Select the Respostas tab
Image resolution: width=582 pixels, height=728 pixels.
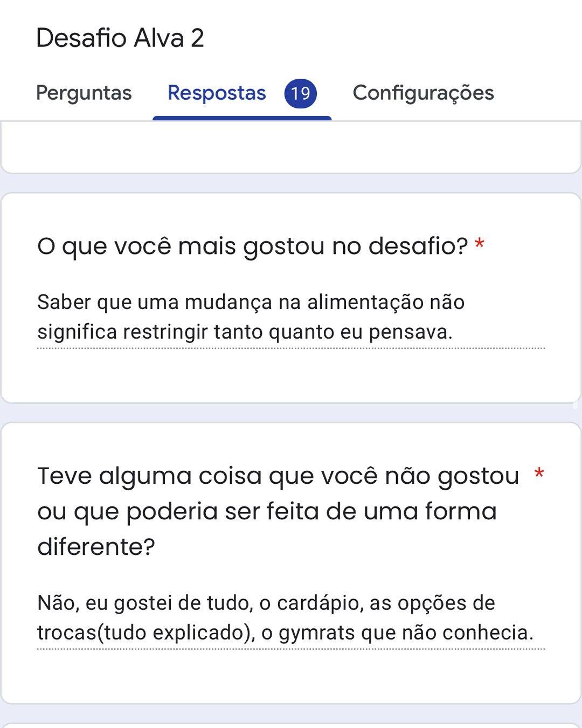tap(217, 93)
